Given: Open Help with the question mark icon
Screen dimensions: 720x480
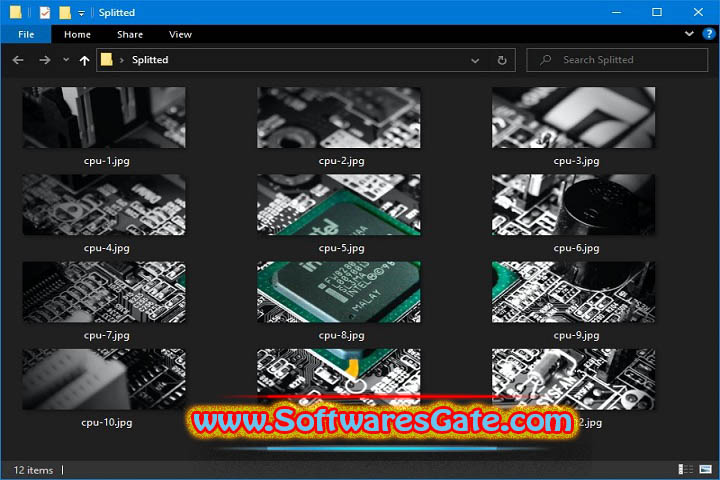Looking at the screenshot, I should coord(709,34).
